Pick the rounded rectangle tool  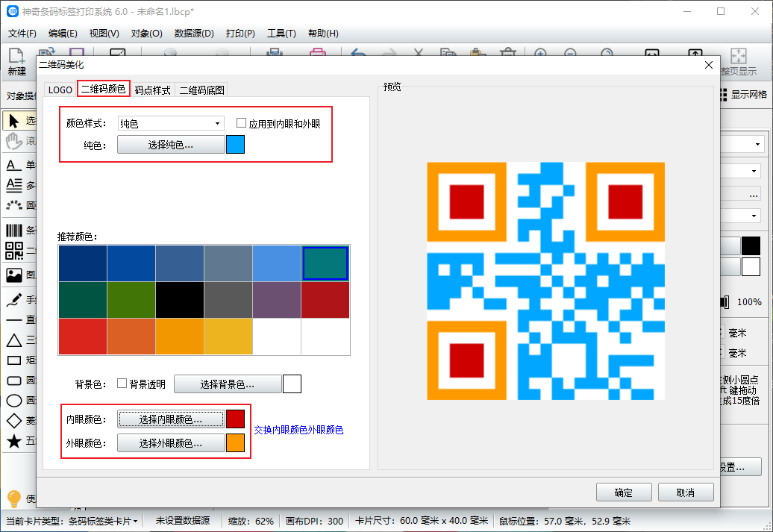point(13,380)
